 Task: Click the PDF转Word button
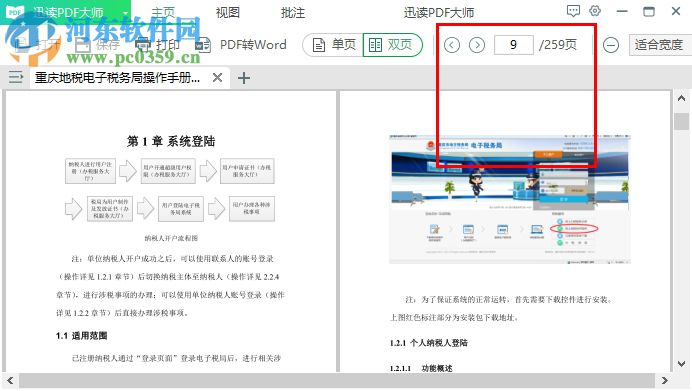tap(241, 45)
